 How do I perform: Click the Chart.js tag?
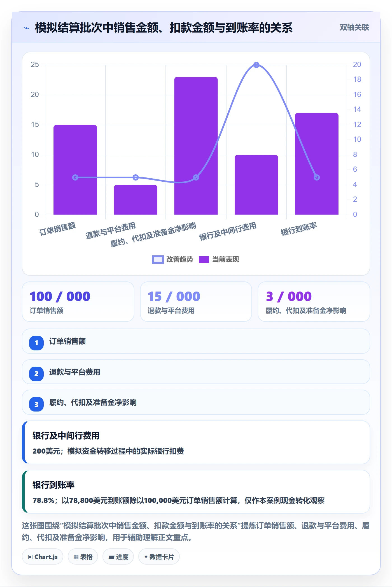pyautogui.click(x=43, y=557)
